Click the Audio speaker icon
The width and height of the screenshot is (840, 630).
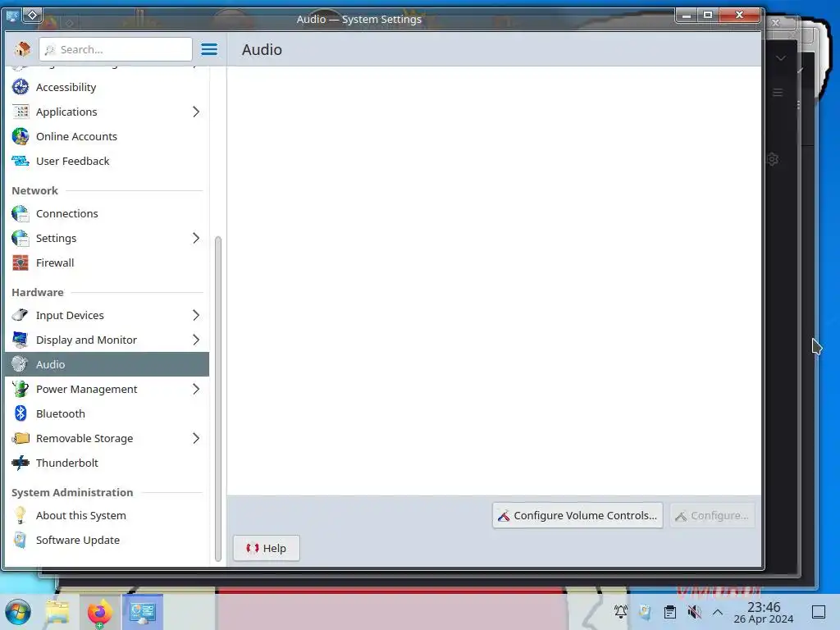[21, 364]
